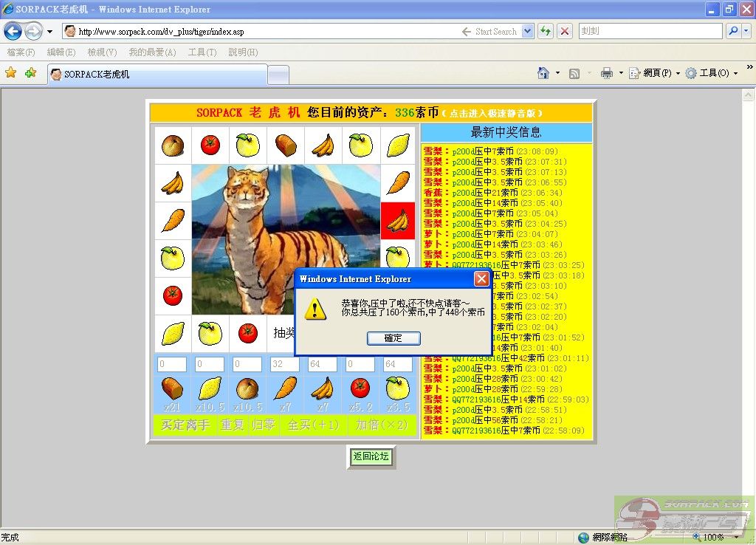Open the 我的最愛(A) menu
This screenshot has width=756, height=545.
[152, 52]
